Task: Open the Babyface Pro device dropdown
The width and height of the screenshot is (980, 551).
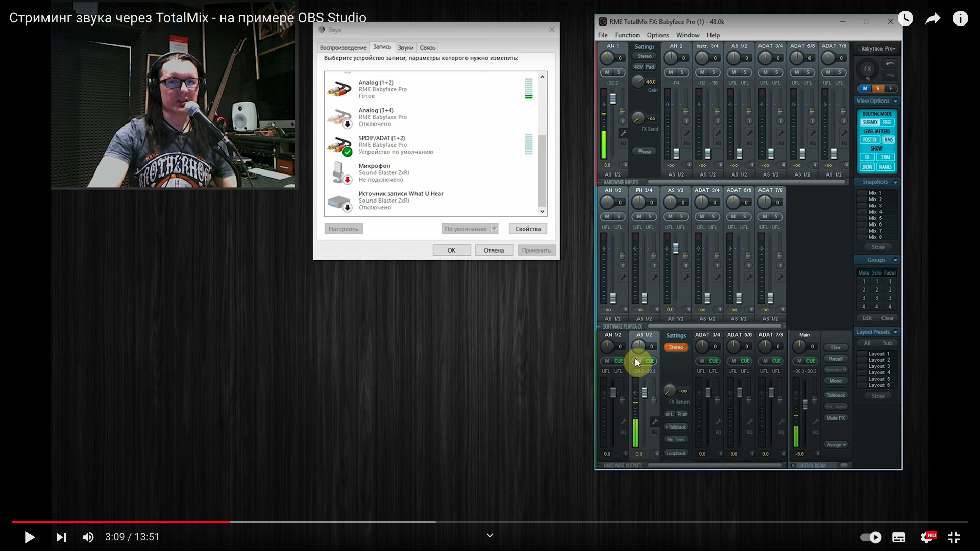Action: pos(878,48)
